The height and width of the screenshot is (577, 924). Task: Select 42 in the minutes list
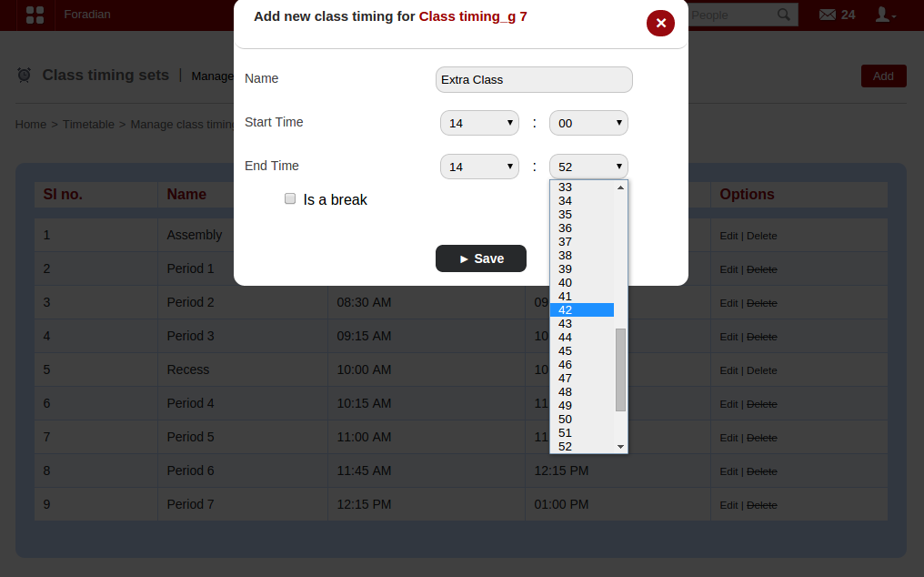[581, 310]
